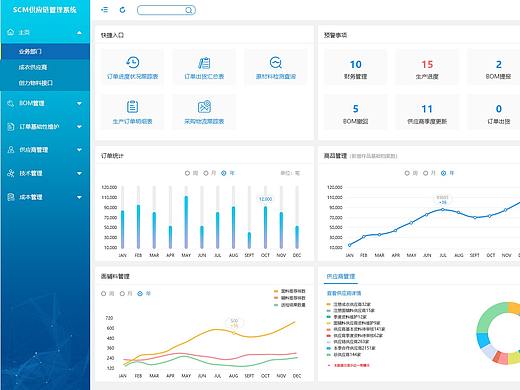Expand 技术管理 with its down arrow

click(x=79, y=173)
